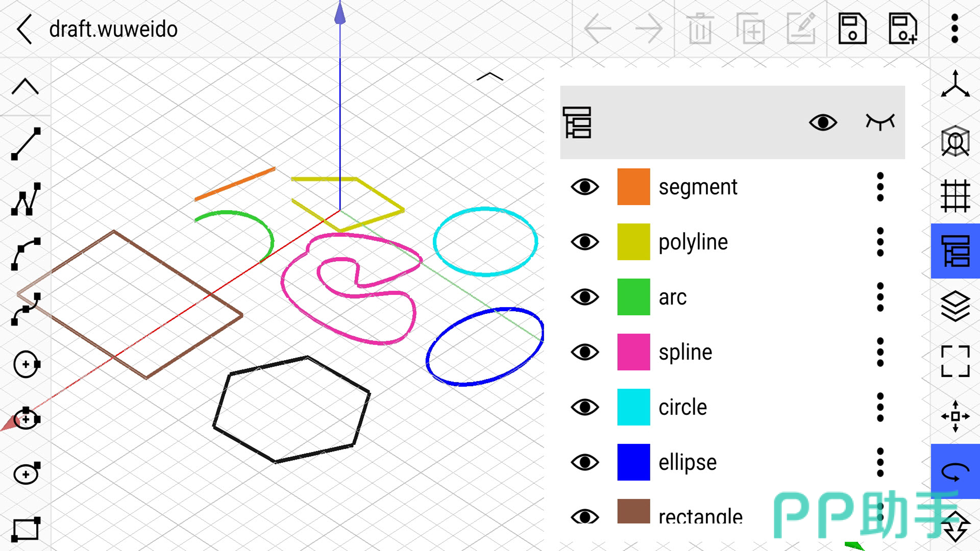
Task: Click the green arc color swatch
Action: 633,297
